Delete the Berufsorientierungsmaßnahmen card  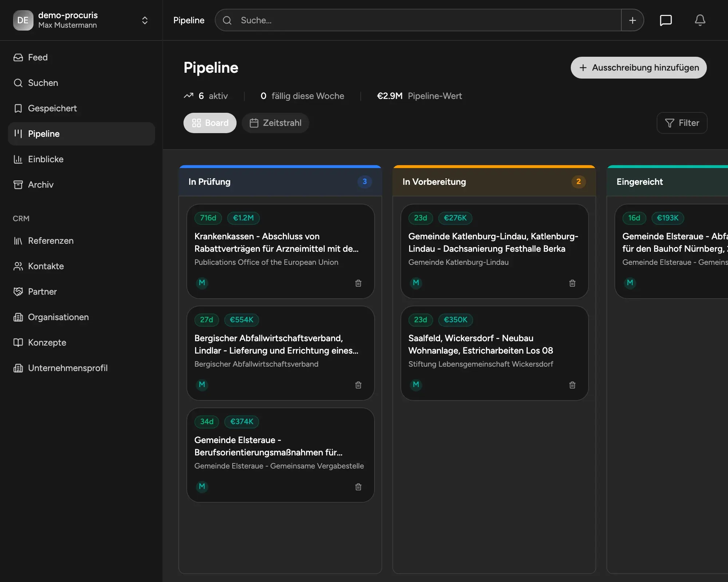click(x=358, y=487)
